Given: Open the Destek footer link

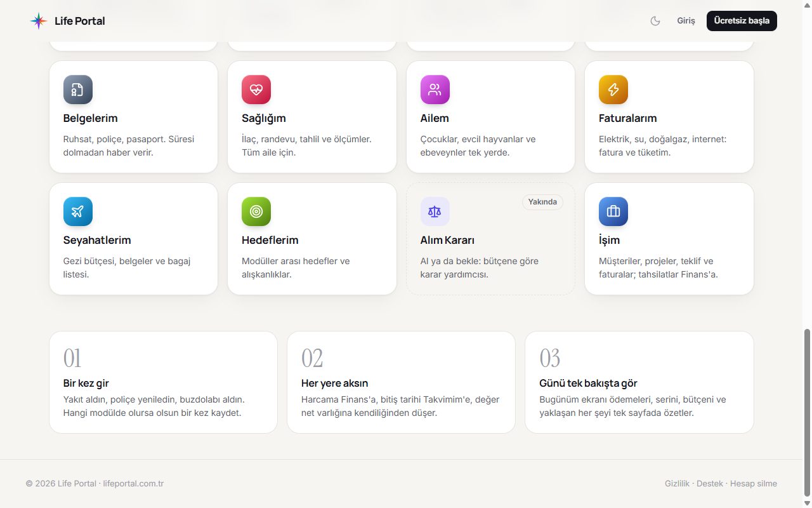Looking at the screenshot, I should click(x=710, y=484).
